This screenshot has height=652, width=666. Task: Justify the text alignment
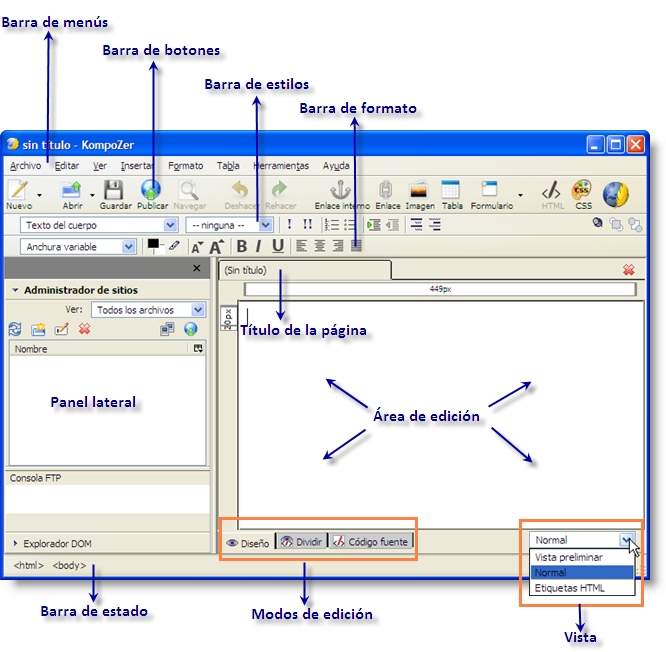[x=356, y=246]
